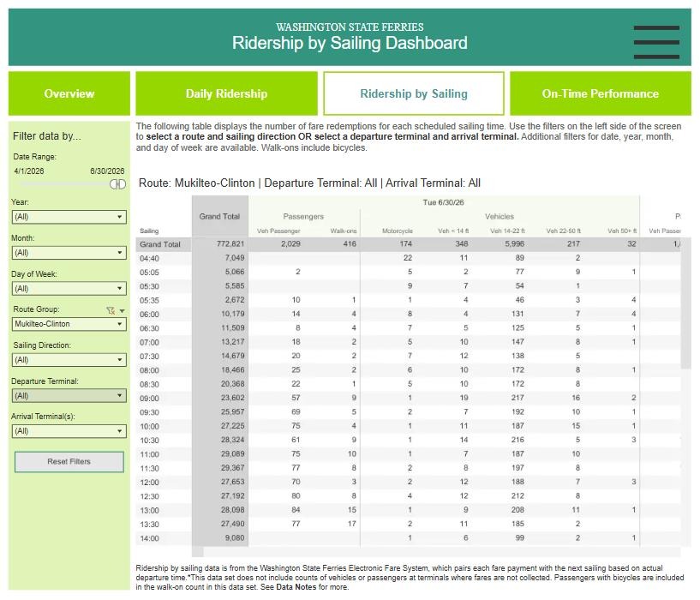Click the 22 Motorcycle value at 04:40
This screenshot has width=700, height=600.
click(x=408, y=258)
